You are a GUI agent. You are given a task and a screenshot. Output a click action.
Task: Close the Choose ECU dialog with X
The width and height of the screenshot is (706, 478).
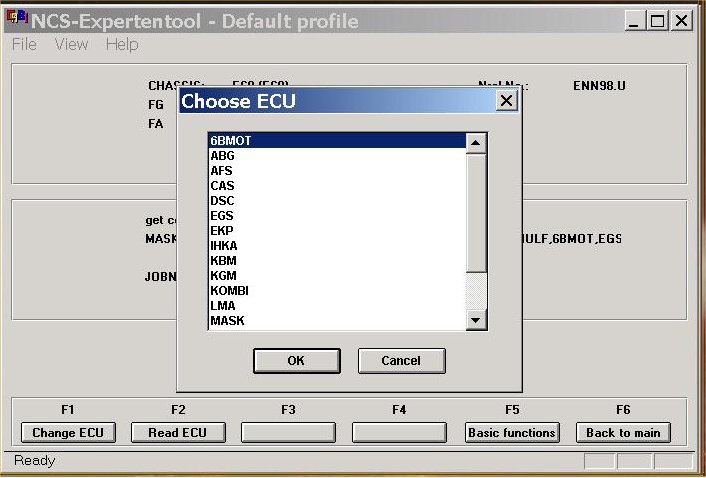click(x=507, y=100)
